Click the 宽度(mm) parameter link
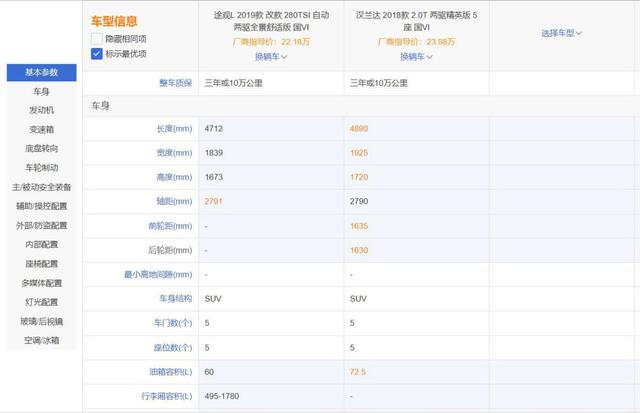This screenshot has height=413, width=640. pos(174,153)
